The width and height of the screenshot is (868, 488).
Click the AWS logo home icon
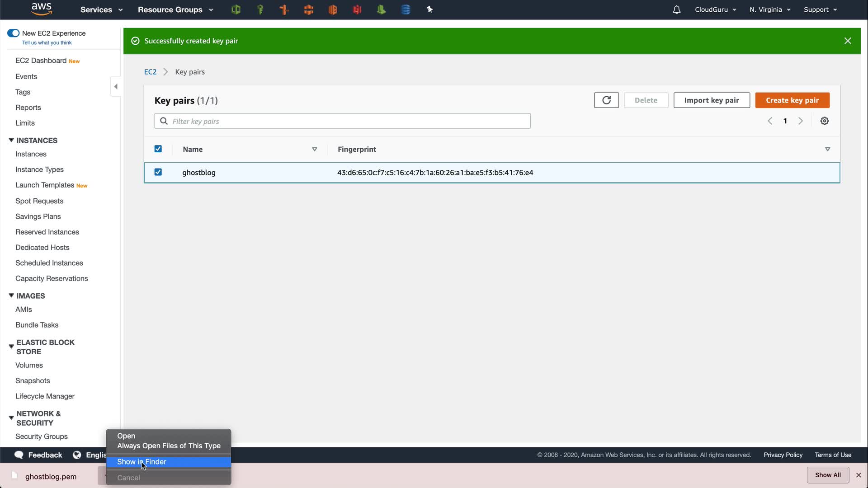point(42,9)
